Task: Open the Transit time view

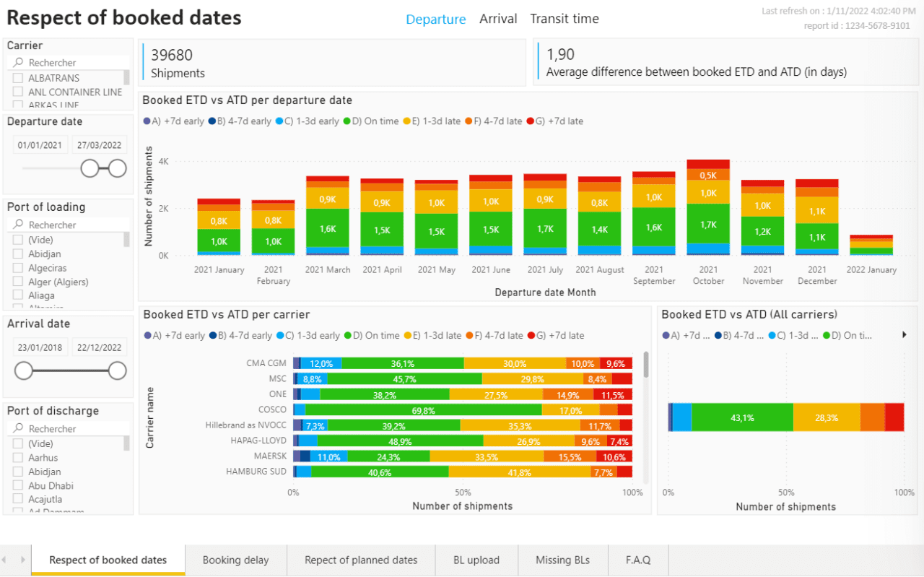Action: click(x=564, y=19)
